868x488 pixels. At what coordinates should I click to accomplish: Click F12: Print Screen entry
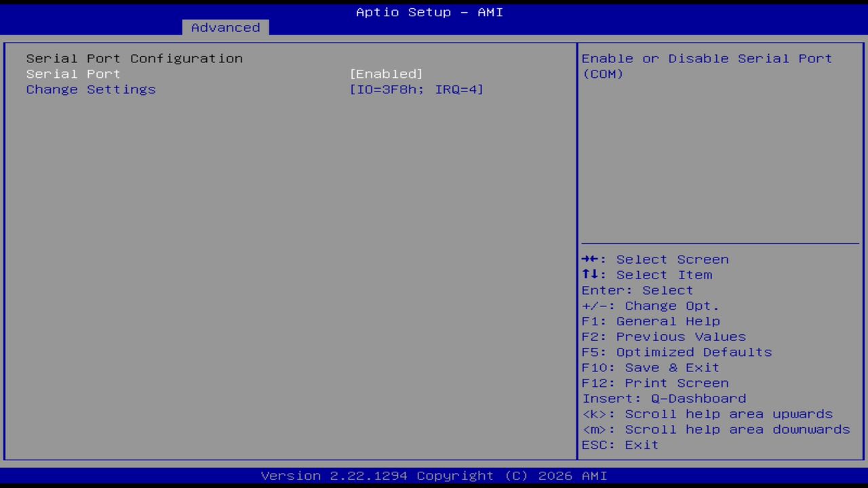[655, 383]
